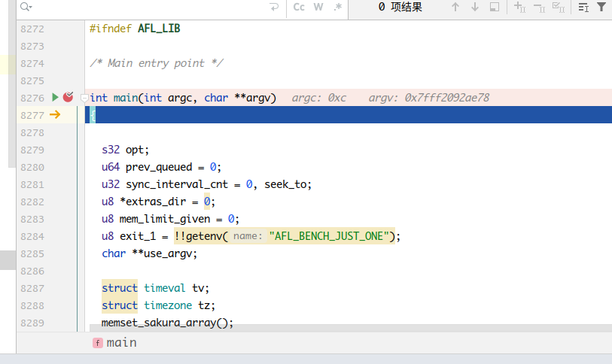Click green run arrow on line 8276
The height and width of the screenshot is (364, 612).
click(x=55, y=97)
